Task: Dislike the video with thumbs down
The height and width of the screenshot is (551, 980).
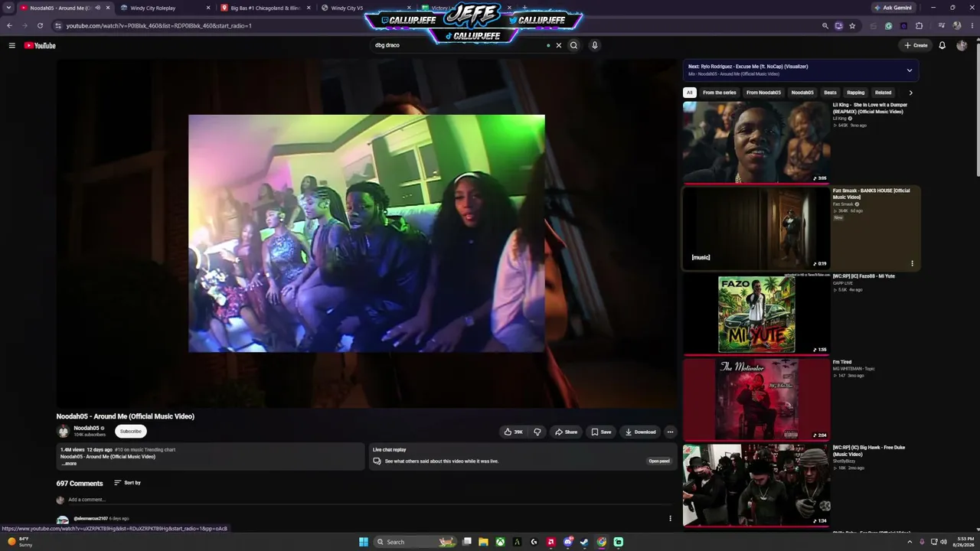Action: (537, 432)
